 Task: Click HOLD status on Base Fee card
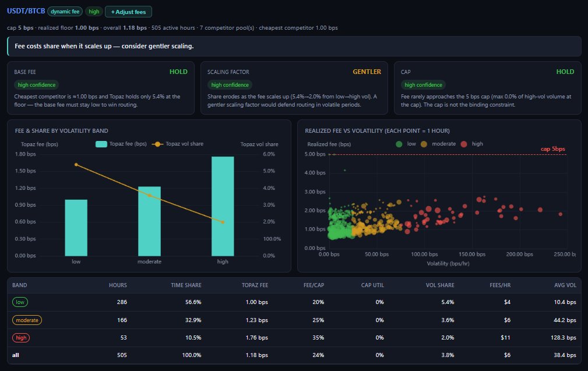(178, 72)
